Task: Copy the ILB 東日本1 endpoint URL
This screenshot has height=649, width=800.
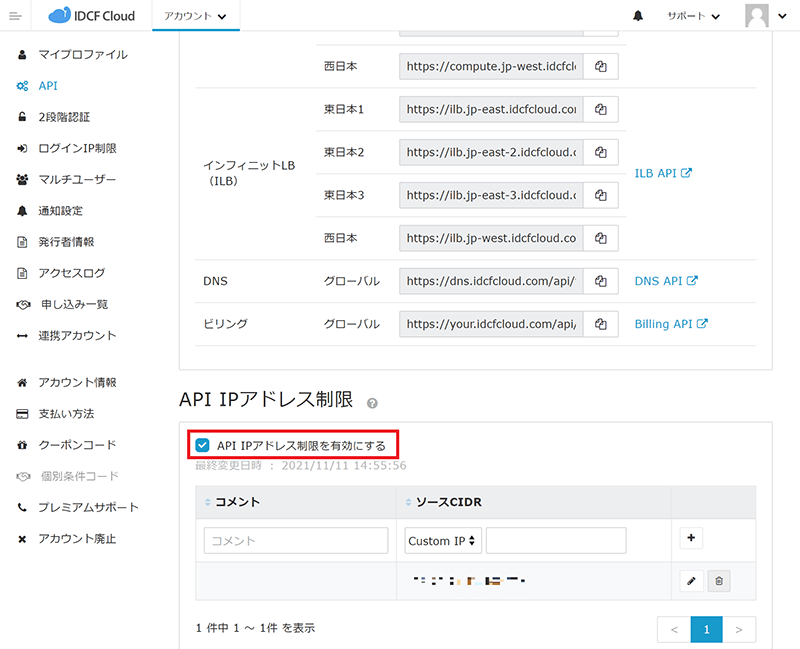Action: (601, 109)
